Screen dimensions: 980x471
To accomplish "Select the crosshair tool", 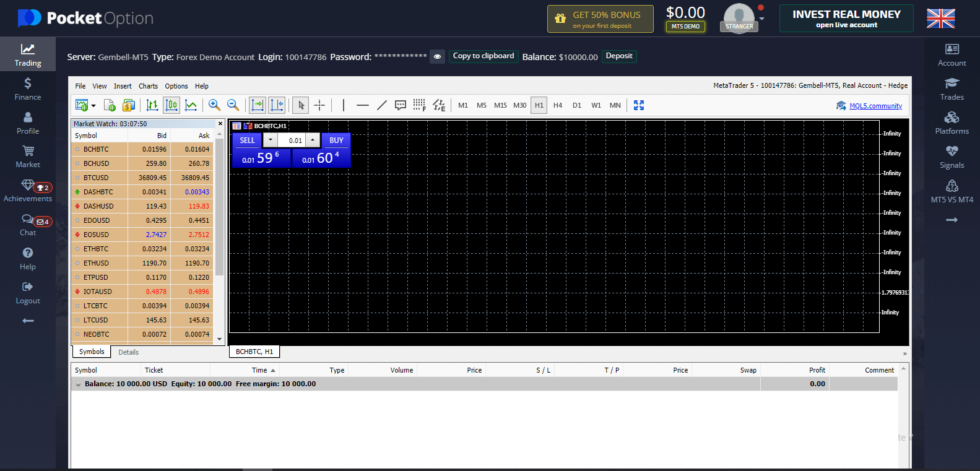I will [x=319, y=105].
